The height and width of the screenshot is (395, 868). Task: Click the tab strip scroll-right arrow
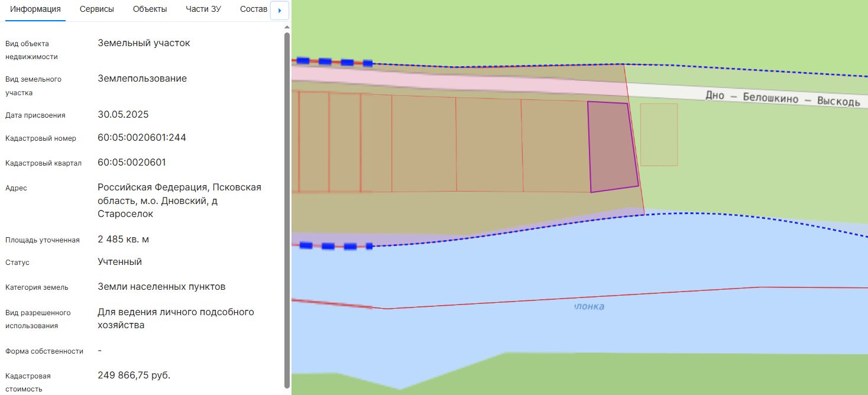click(x=280, y=10)
